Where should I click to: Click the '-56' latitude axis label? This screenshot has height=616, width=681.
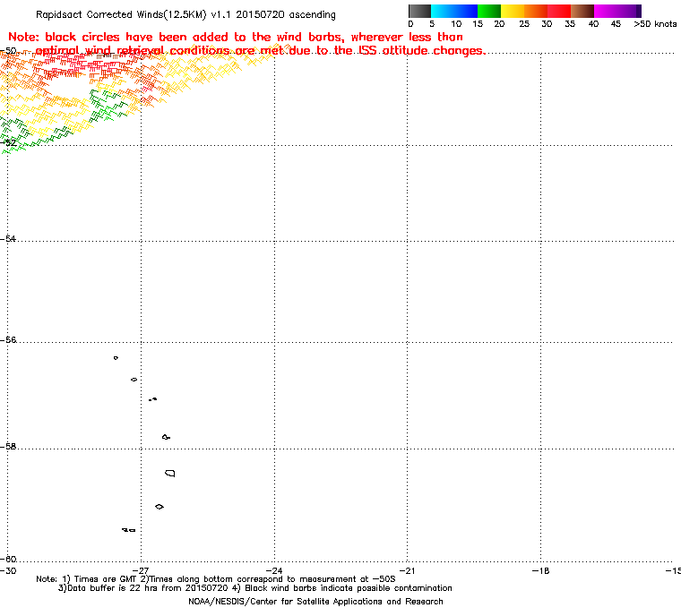click(9, 340)
